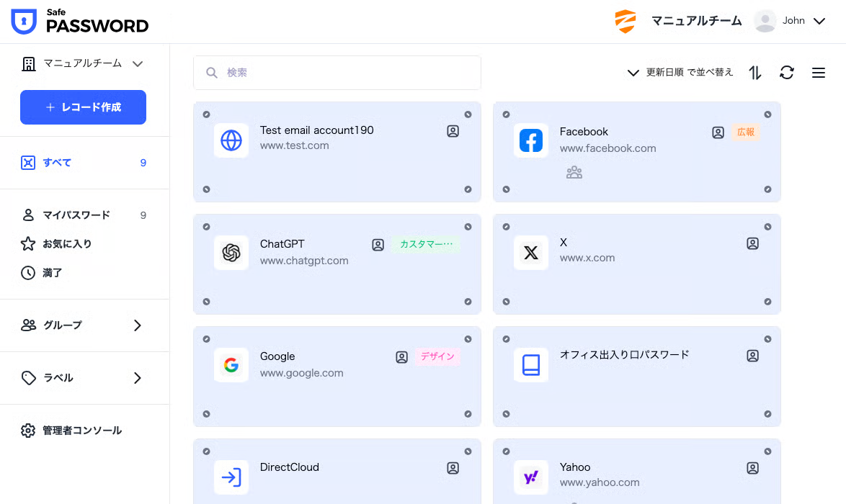Screen dimensions: 846x504
Task: Click the Facebook logo icon
Action: [x=531, y=140]
